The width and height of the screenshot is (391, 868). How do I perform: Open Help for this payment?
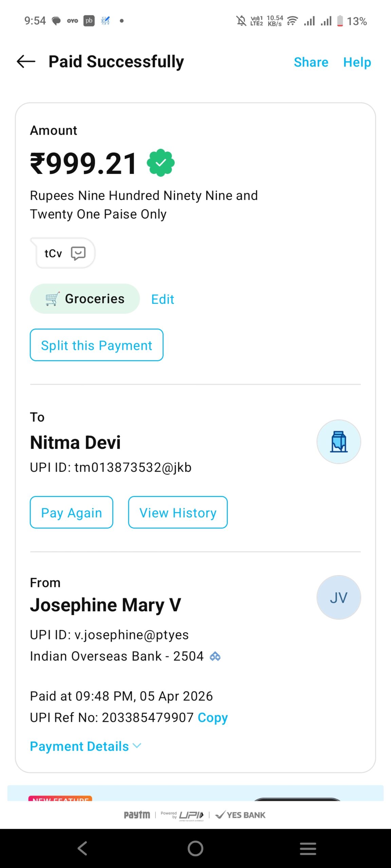click(357, 62)
